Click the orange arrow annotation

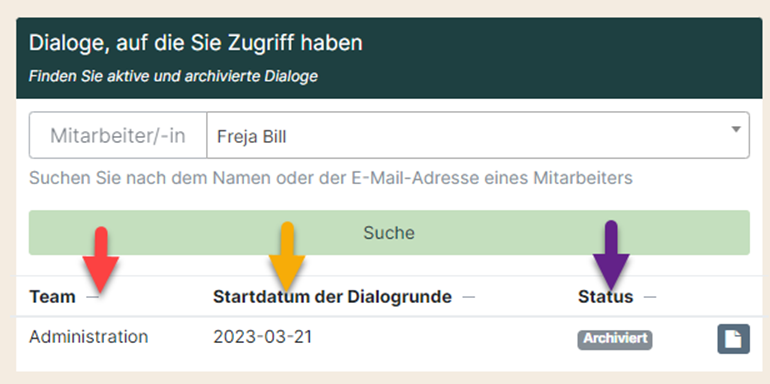point(287,256)
